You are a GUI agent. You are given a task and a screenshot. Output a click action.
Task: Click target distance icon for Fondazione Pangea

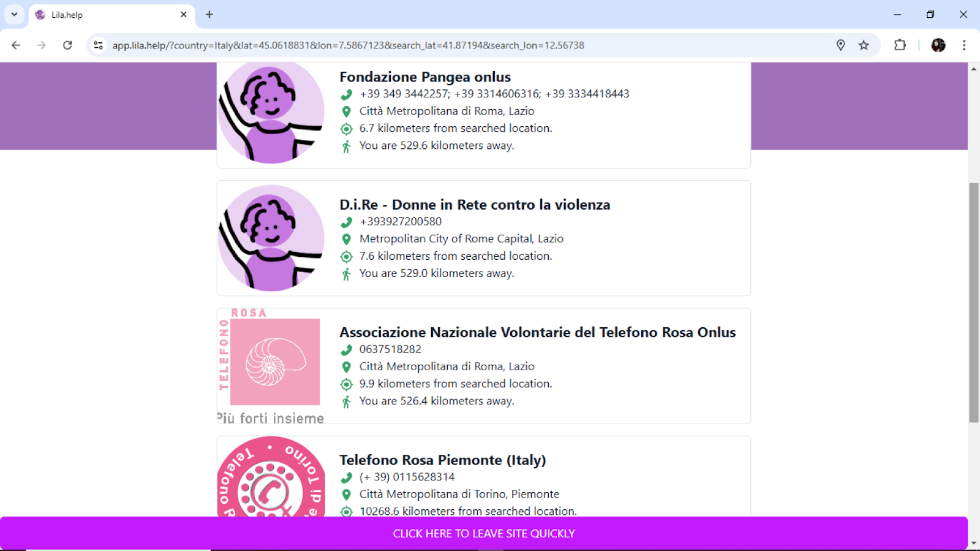tap(346, 129)
